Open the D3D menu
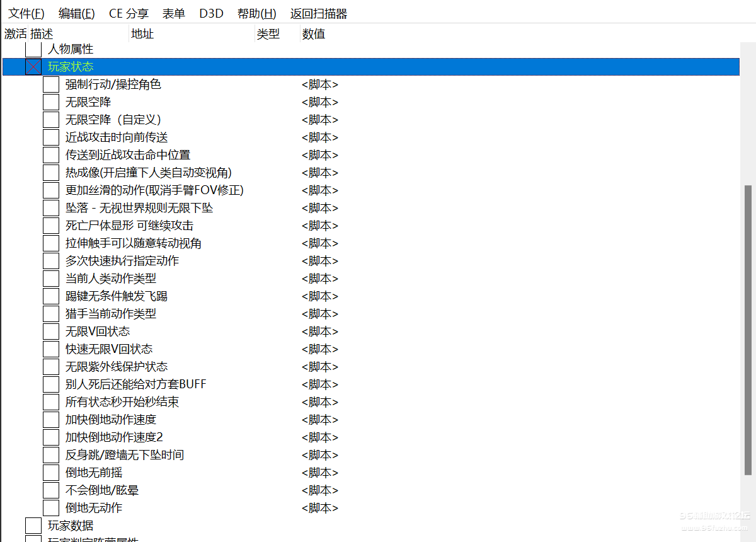Viewport: 756px width, 542px height. tap(211, 13)
